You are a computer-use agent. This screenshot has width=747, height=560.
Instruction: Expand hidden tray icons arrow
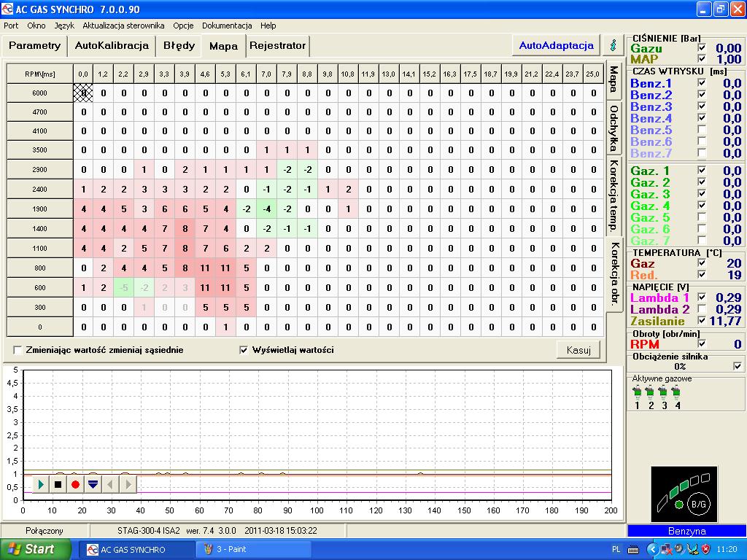(x=652, y=550)
